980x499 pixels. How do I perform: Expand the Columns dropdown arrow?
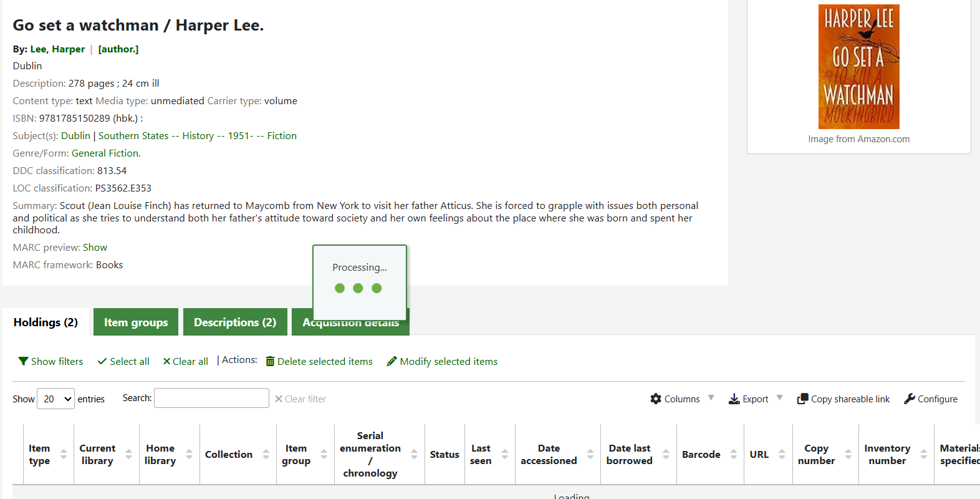pyautogui.click(x=711, y=397)
